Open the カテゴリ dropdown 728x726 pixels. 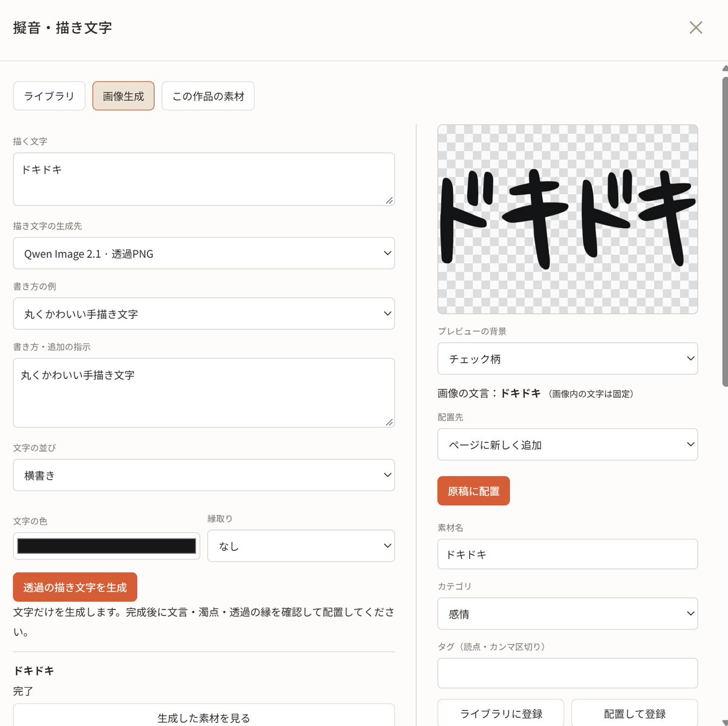tap(567, 614)
